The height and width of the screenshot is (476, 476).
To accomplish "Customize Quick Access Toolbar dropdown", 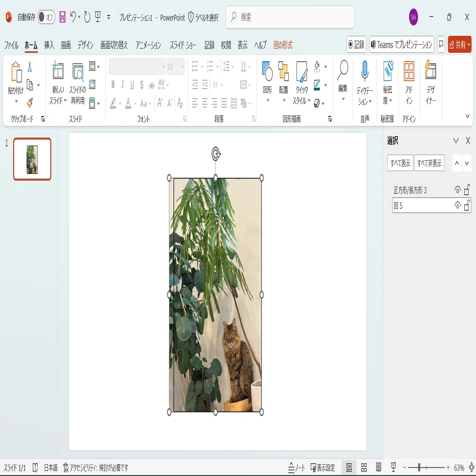I will [x=109, y=17].
